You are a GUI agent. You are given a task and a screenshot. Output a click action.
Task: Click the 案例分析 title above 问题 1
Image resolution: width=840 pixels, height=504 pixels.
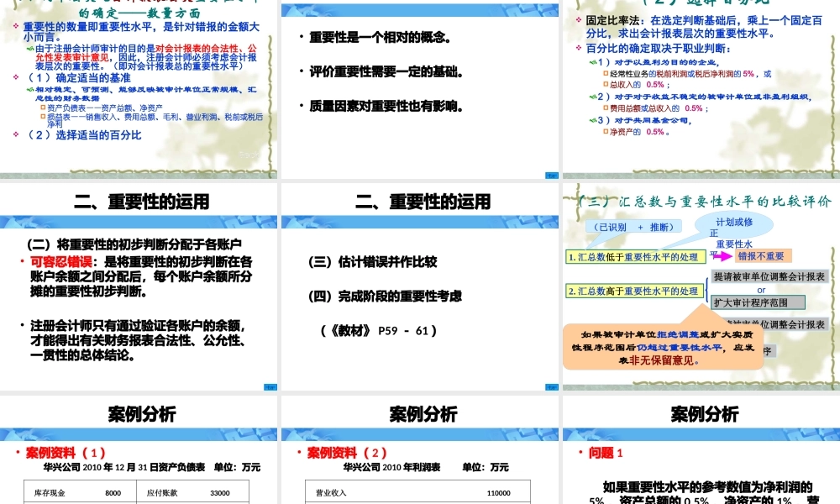tap(705, 413)
